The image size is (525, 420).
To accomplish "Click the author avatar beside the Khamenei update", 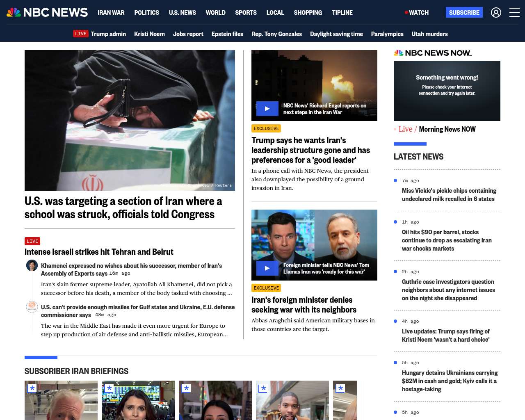I will click(32, 265).
